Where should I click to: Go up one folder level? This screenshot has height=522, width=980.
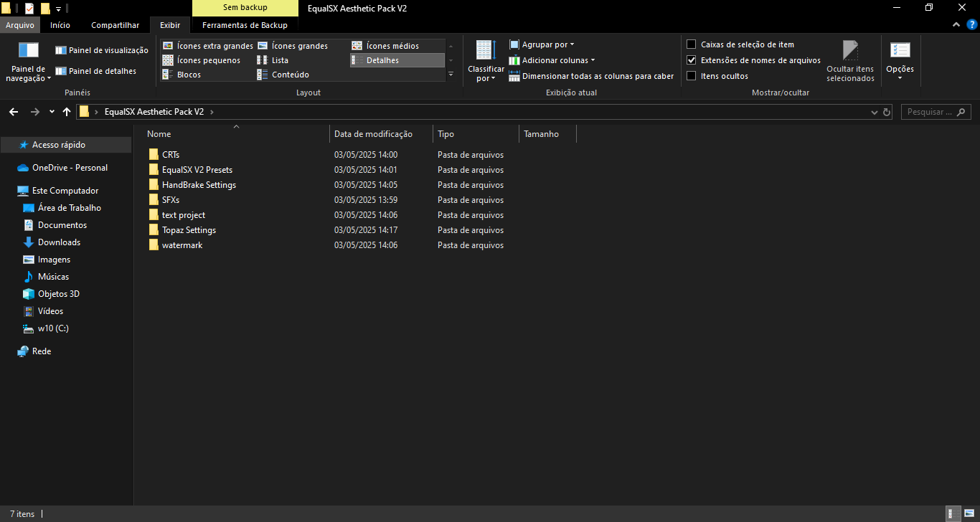tap(67, 112)
